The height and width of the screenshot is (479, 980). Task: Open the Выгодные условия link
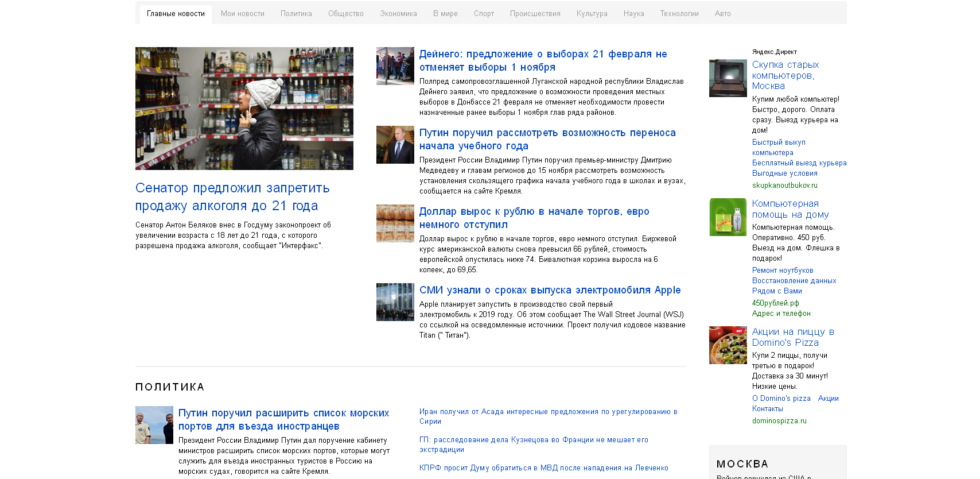click(785, 173)
